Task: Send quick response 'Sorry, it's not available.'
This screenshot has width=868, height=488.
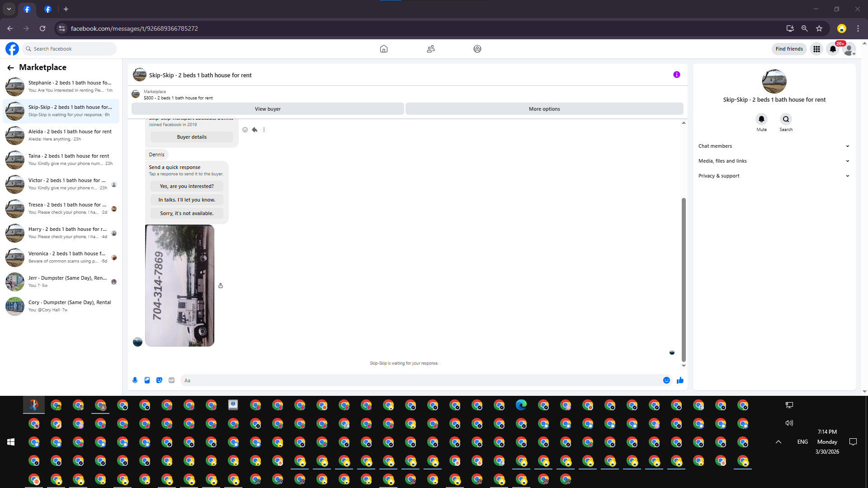Action: tap(187, 213)
